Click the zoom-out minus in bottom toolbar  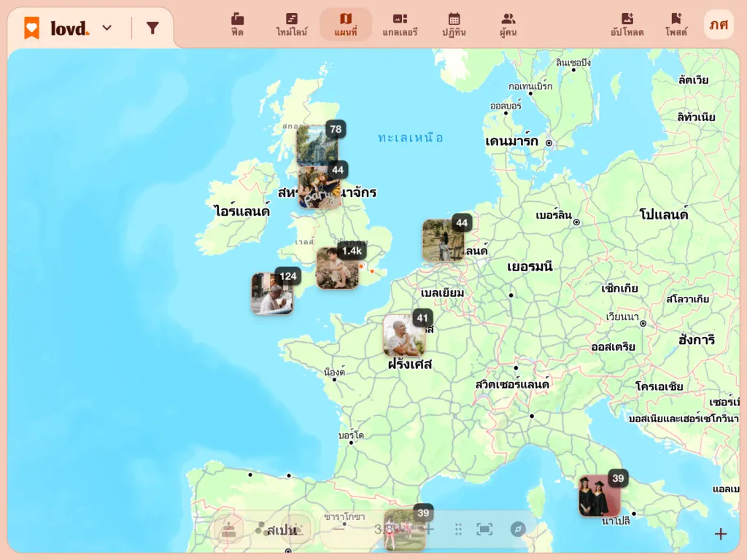pos(338,529)
